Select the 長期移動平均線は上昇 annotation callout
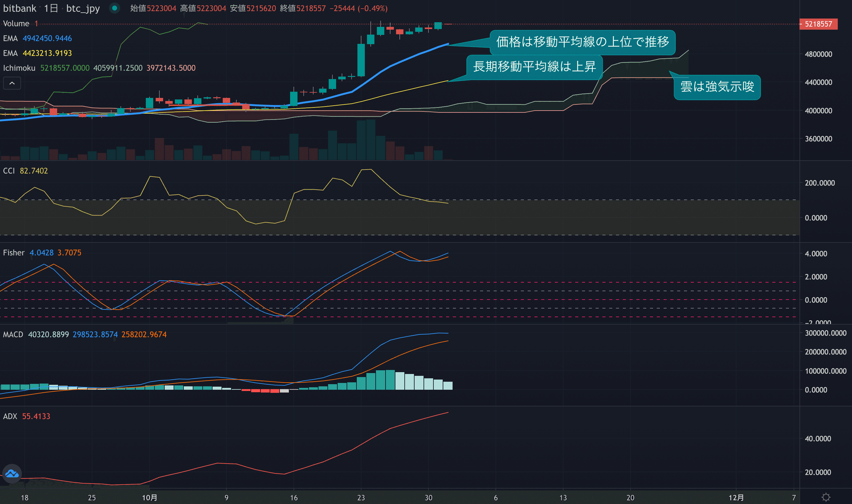Image resolution: width=852 pixels, height=504 pixels. (x=534, y=67)
